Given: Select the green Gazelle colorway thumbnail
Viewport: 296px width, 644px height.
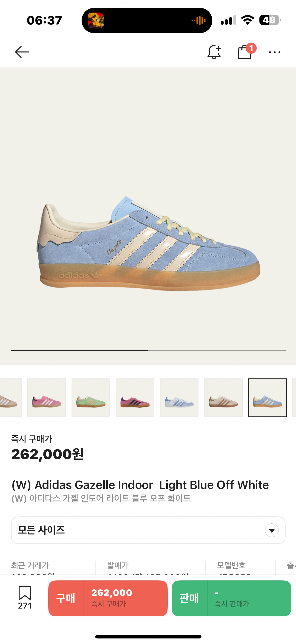Looking at the screenshot, I should click(x=91, y=398).
